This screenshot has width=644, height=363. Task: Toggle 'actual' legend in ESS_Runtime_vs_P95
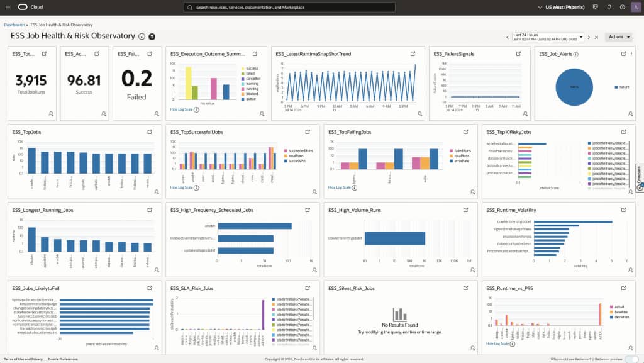pyautogui.click(x=617, y=307)
